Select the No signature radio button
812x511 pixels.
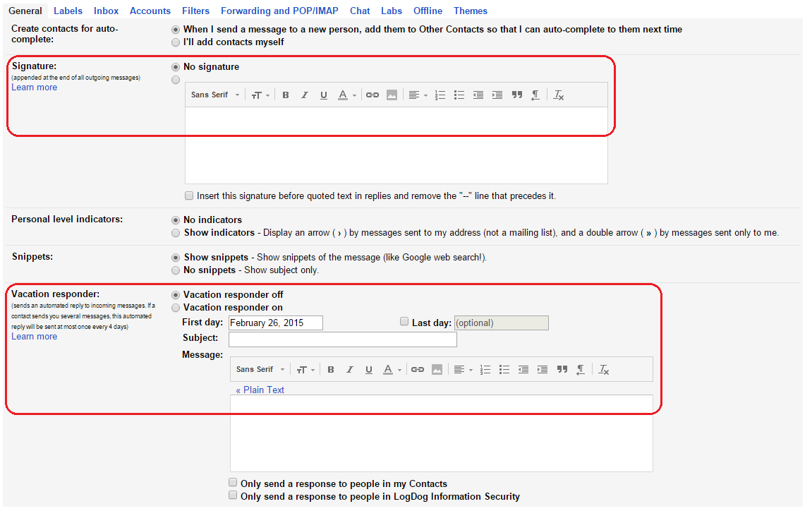pos(176,67)
